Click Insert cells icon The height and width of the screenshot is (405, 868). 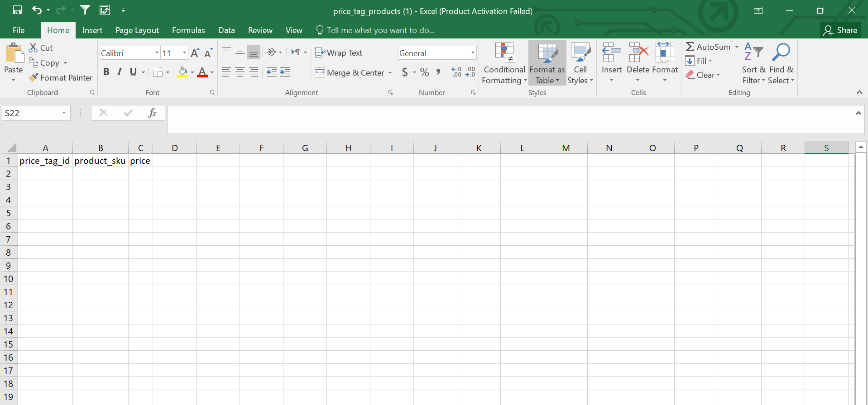(x=611, y=53)
